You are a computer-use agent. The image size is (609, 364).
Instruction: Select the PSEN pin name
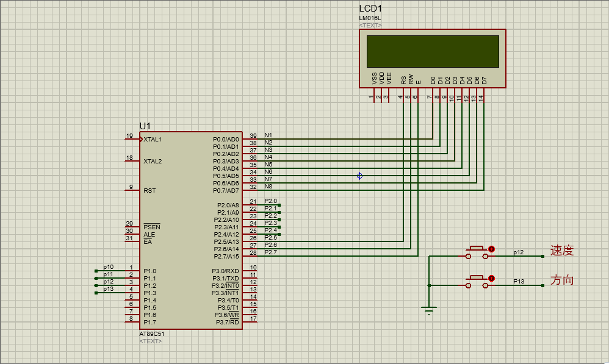[x=152, y=227]
